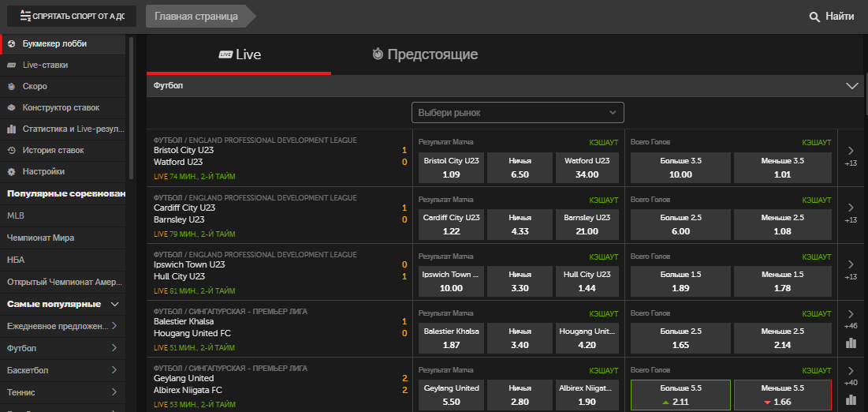The width and height of the screenshot is (868, 412).
Task: Click the Найти search button
Action: point(832,17)
